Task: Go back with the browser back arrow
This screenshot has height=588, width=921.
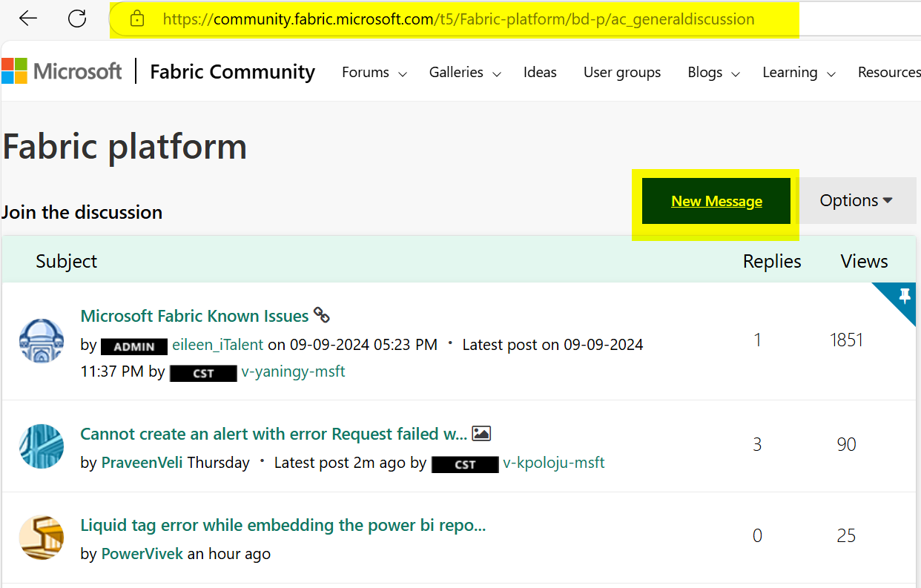Action: [28, 19]
